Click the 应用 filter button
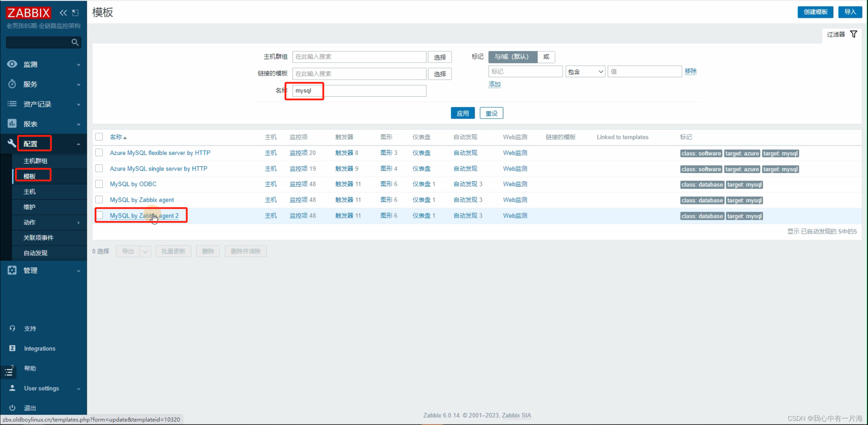The height and width of the screenshot is (425, 868). pos(463,113)
